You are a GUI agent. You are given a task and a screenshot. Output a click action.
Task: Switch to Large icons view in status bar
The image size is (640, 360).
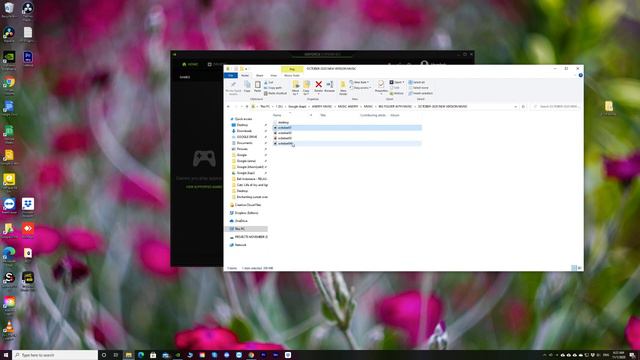pos(580,268)
